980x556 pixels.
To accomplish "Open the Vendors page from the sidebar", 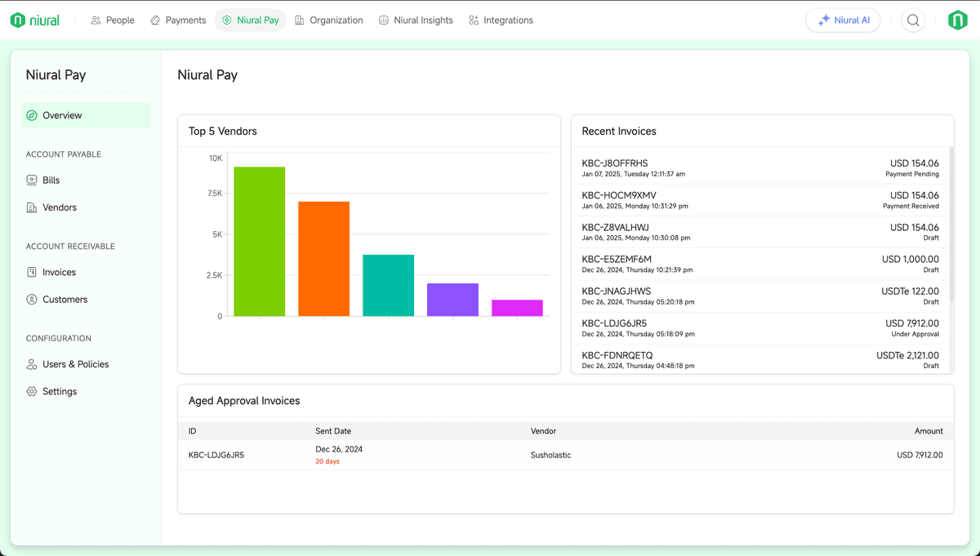I will [x=87, y=208].
